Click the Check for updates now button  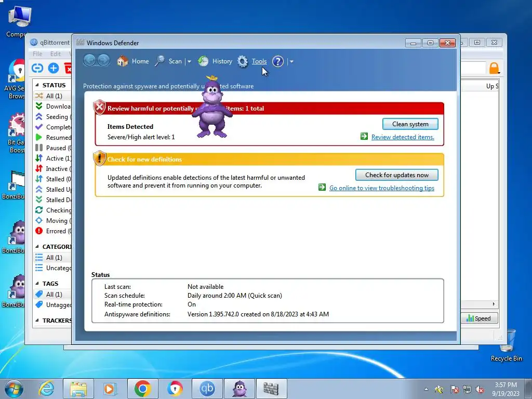point(396,175)
